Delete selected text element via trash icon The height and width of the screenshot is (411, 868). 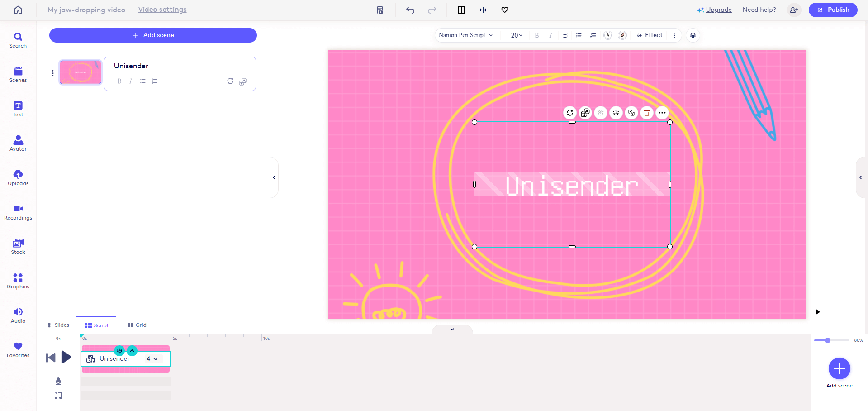tap(647, 113)
